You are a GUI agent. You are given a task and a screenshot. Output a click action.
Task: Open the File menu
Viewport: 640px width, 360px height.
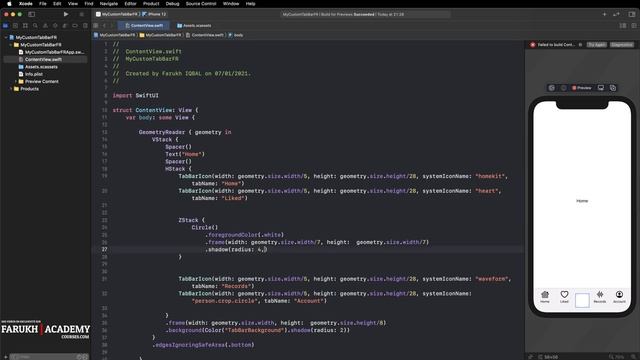click(x=42, y=4)
